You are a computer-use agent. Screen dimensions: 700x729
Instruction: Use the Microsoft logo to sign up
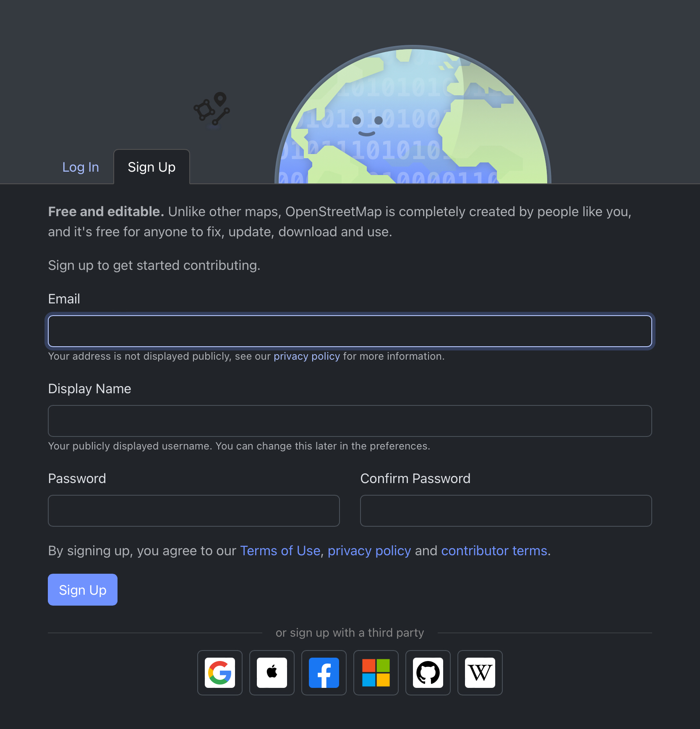(x=376, y=673)
